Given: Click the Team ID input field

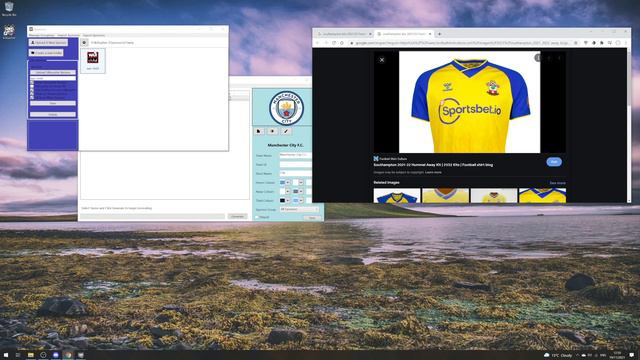Looking at the screenshot, I should [296, 164].
